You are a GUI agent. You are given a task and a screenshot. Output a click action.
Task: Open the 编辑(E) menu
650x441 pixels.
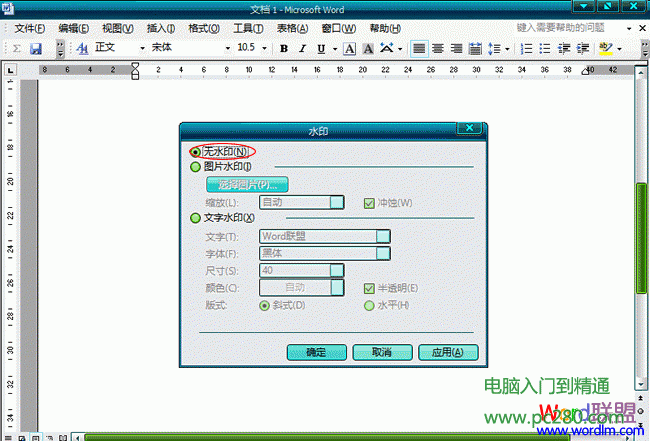[x=74, y=28]
